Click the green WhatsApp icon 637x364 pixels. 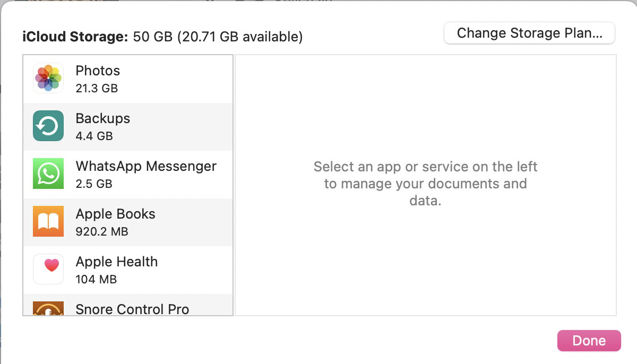48,174
